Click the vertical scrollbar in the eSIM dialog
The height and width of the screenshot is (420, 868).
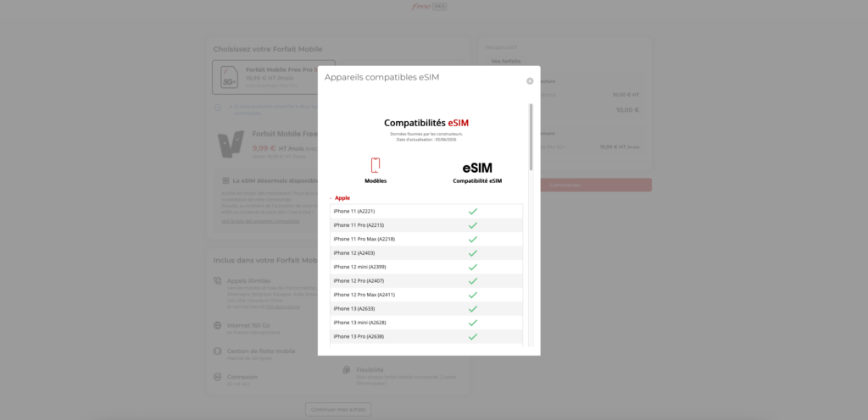(x=531, y=136)
